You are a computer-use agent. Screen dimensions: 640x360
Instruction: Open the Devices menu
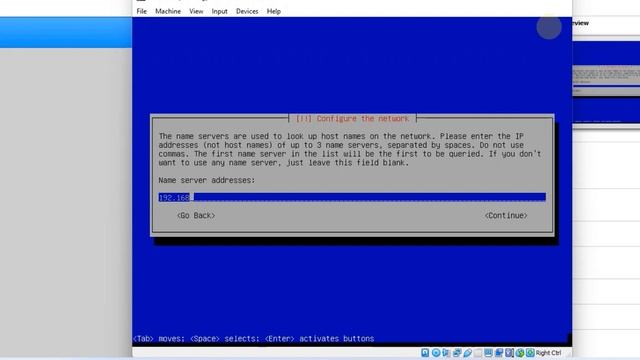(x=247, y=11)
